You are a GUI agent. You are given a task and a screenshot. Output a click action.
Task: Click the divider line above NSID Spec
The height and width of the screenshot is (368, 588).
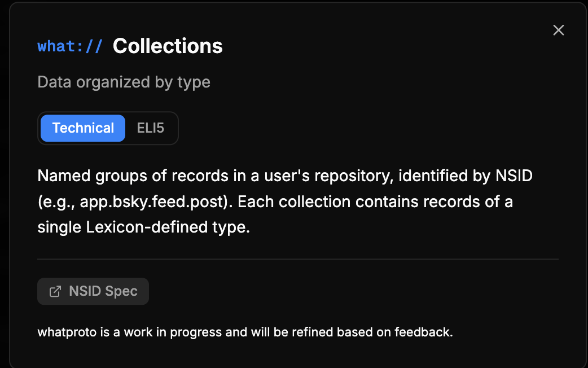click(298, 259)
